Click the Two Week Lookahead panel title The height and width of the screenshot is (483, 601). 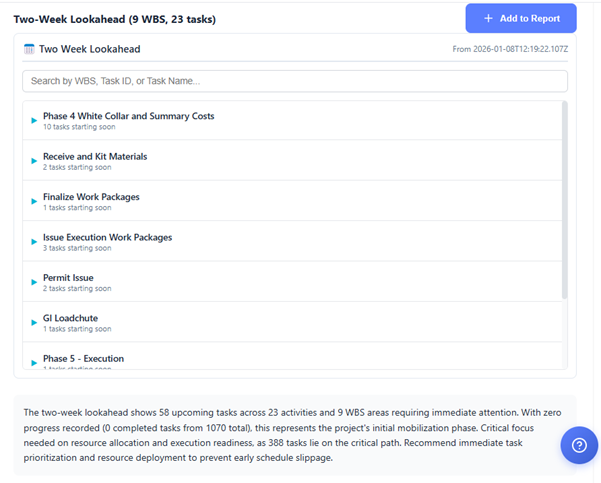[89, 49]
